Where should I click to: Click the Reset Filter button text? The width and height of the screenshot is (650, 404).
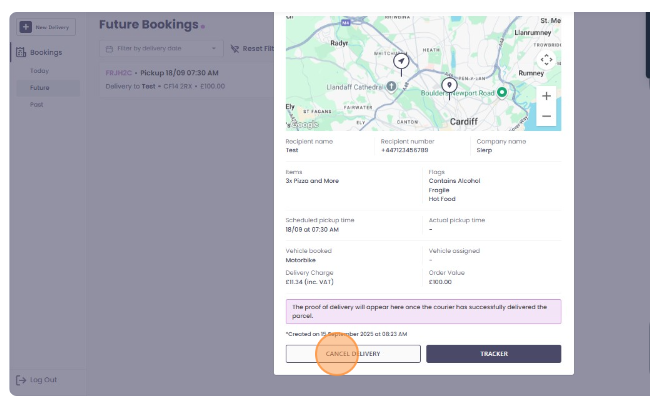(x=258, y=48)
